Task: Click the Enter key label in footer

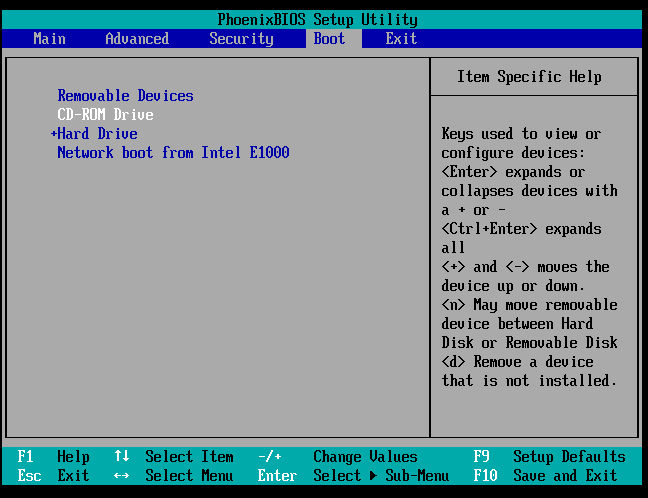Action: tap(277, 476)
